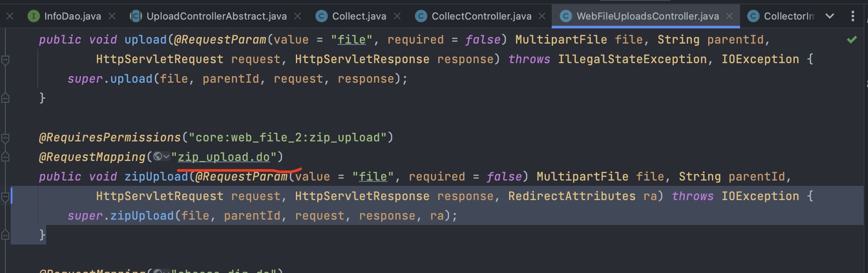Click fold marker at upload method's closing brace
868x273 pixels.
(5, 98)
